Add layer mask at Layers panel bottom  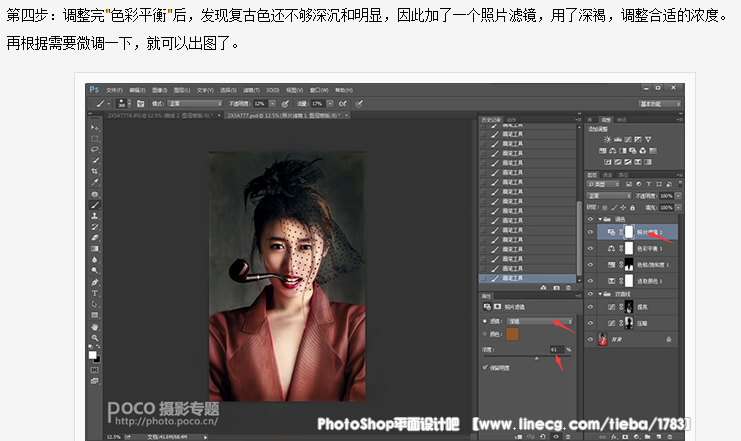625,437
